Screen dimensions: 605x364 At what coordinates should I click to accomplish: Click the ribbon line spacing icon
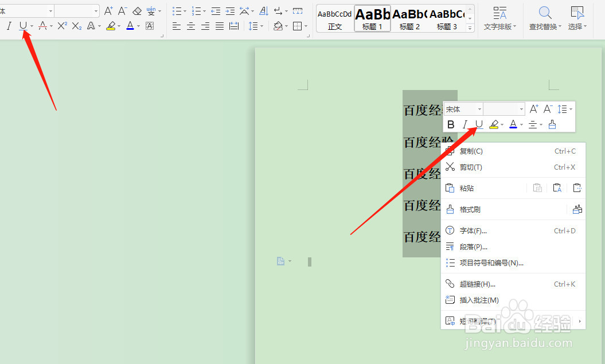coord(253,26)
